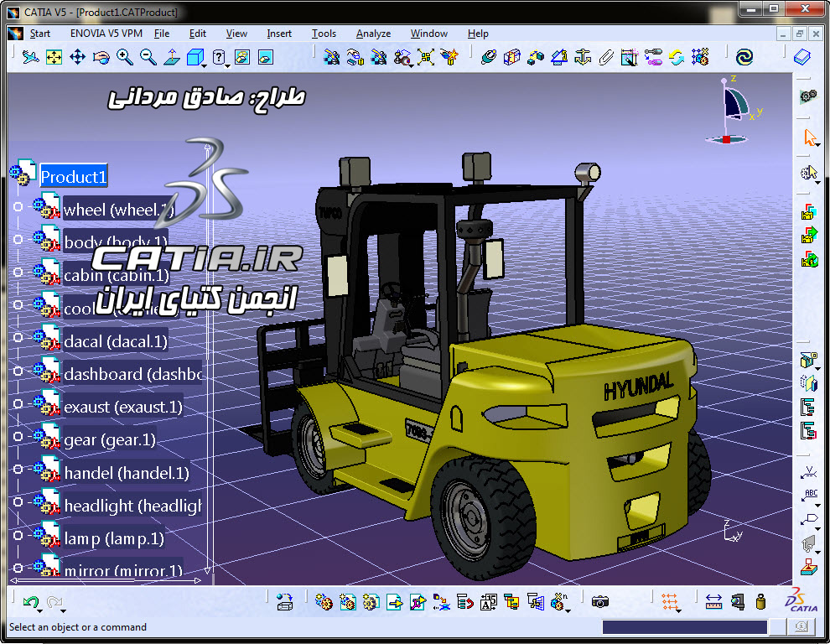Viewport: 830px width, 644px height.
Task: Apply Coincidence Constraint tool
Action: pyautogui.click(x=489, y=57)
